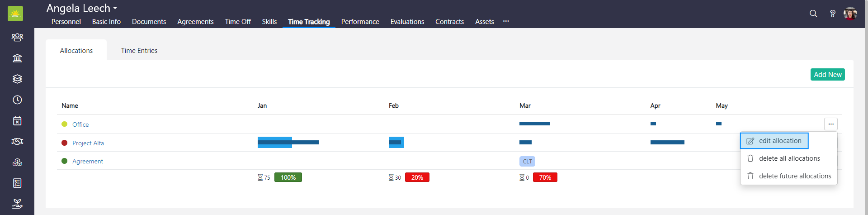Open the checklist icon in sidebar
The image size is (868, 215).
tap(17, 183)
